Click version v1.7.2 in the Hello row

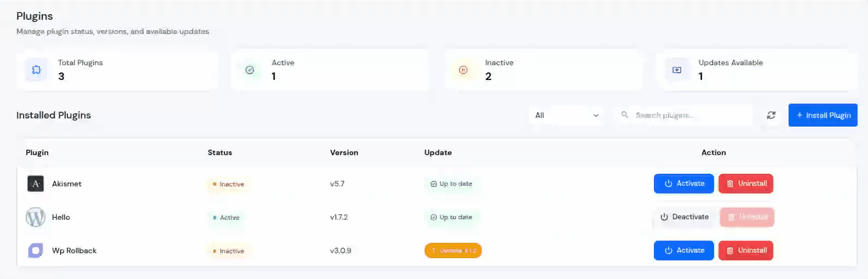[x=339, y=217]
